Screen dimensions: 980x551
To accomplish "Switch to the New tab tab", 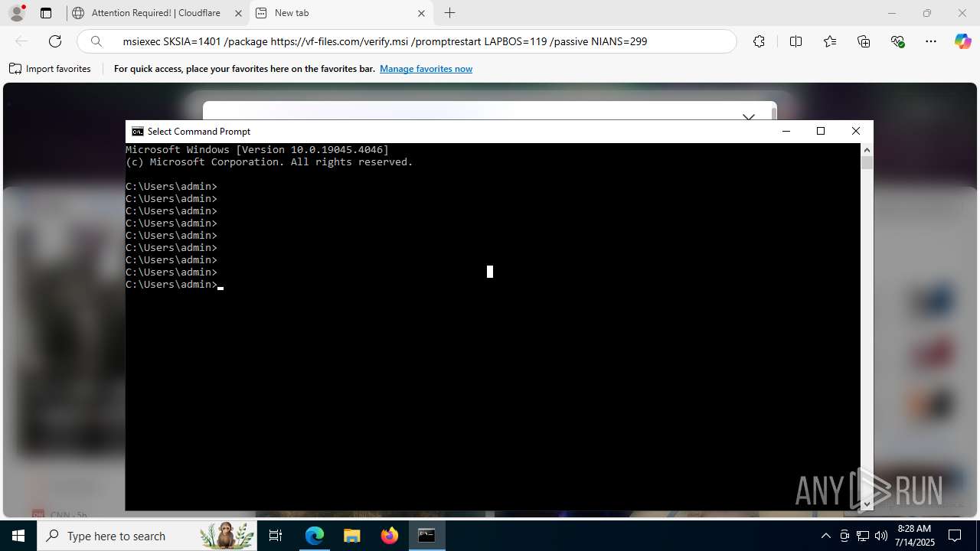I will tap(341, 13).
